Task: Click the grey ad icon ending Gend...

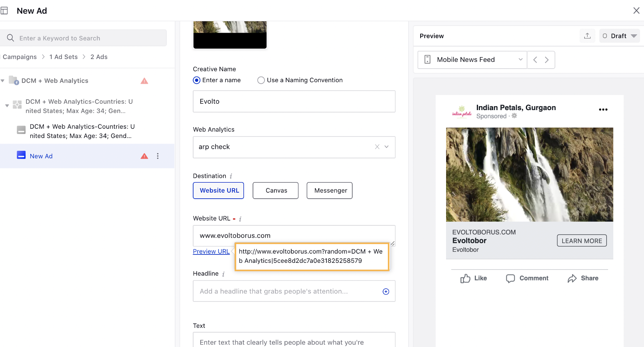Action: 21,130
